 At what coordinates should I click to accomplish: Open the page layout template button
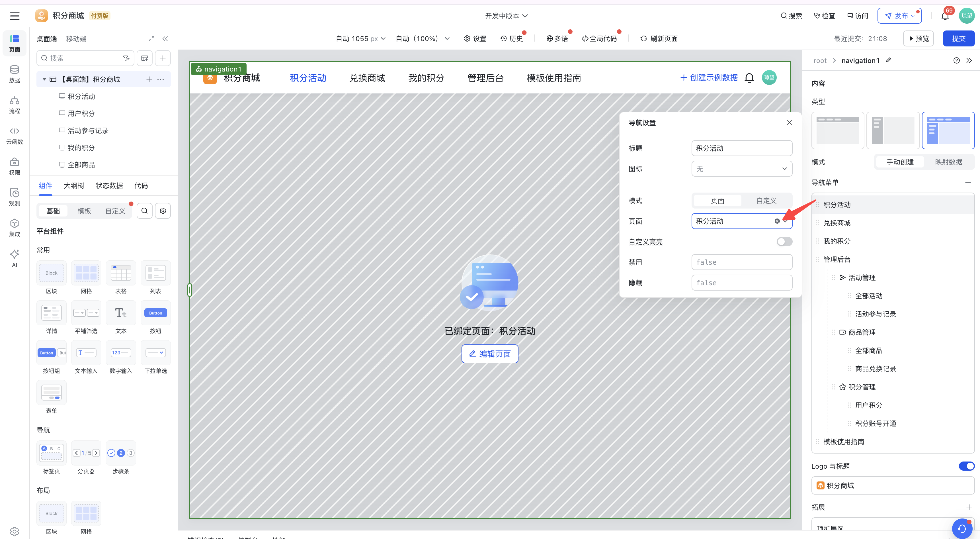click(x=145, y=58)
